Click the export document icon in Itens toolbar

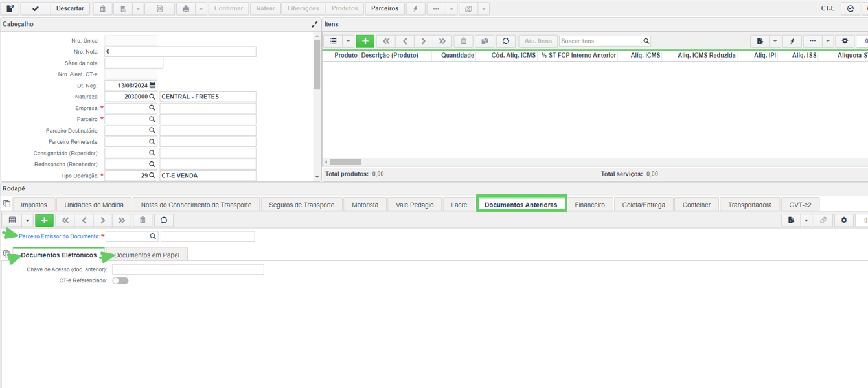coord(760,41)
